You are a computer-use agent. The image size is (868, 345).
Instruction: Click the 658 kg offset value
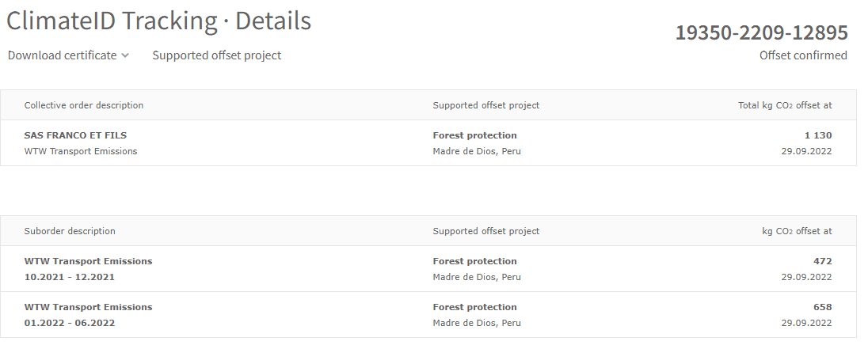(823, 307)
